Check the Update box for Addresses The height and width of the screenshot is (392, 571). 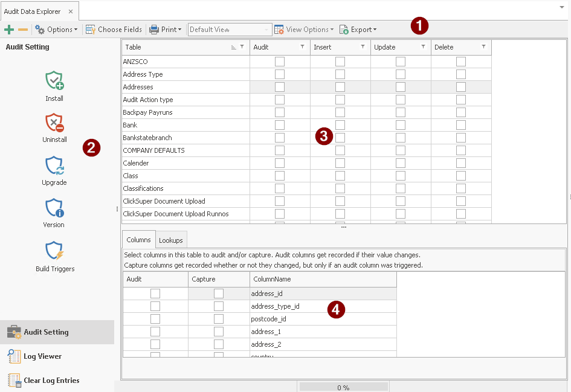(x=401, y=87)
